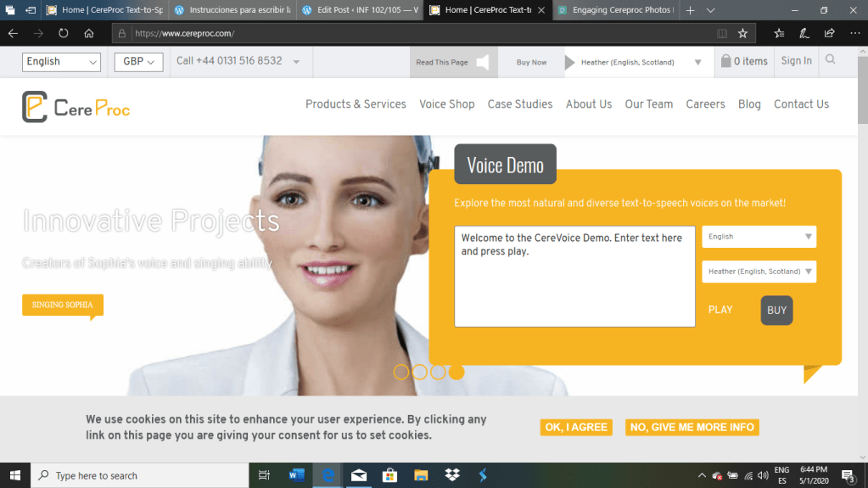Open the shopping basket items icon

pos(726,61)
